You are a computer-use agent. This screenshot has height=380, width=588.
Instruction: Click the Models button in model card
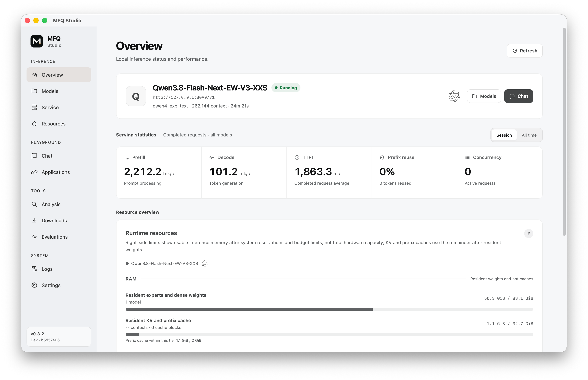(484, 96)
